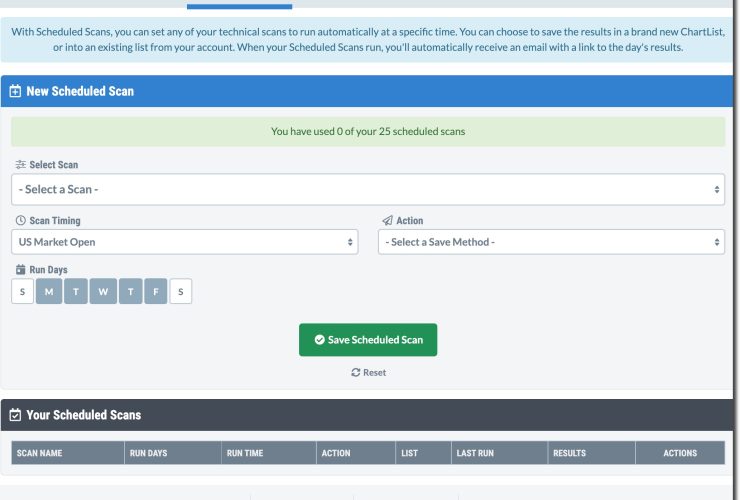Click the Scan Timing clock icon
The image size is (740, 500).
[x=20, y=220]
